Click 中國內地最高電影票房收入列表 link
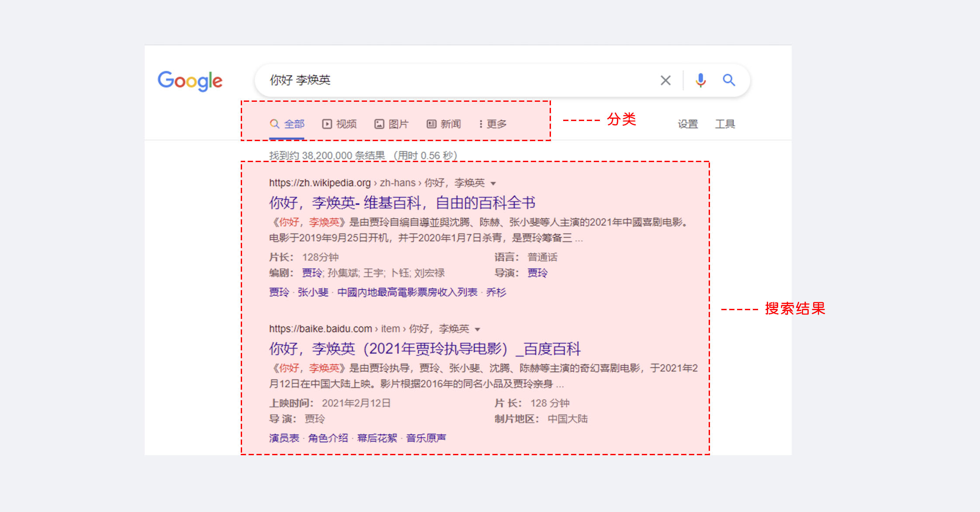Image resolution: width=980 pixels, height=512 pixels. tap(407, 292)
